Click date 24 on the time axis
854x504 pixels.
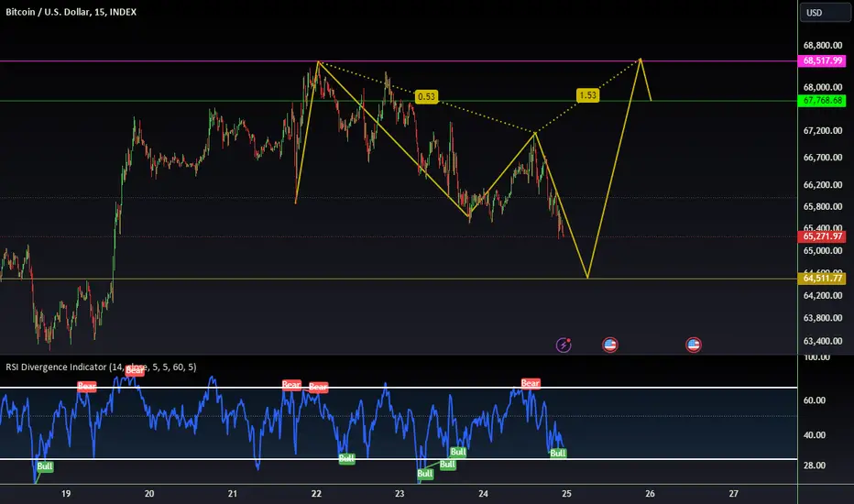(x=483, y=494)
